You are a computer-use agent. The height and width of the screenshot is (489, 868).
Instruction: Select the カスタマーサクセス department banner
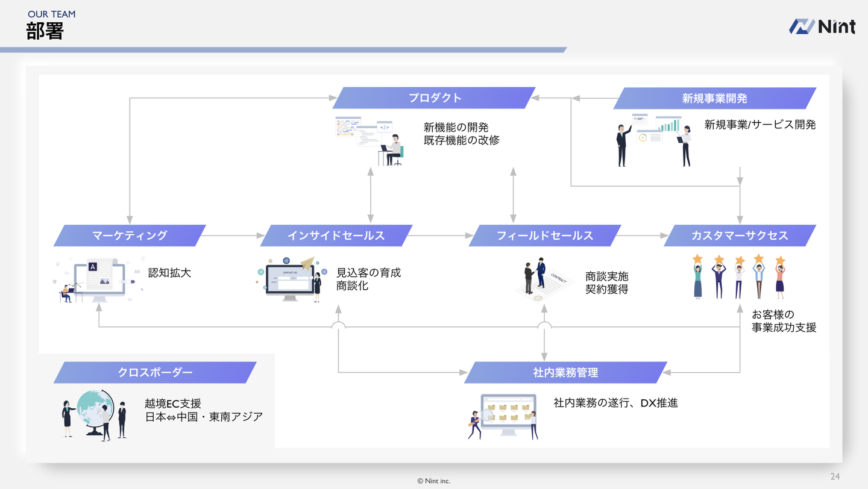[740, 235]
